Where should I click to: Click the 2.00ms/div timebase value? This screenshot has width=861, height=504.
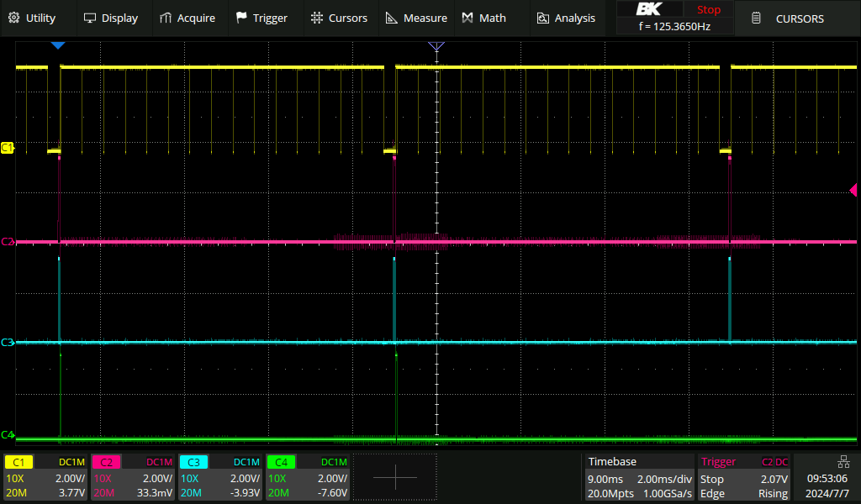(664, 479)
